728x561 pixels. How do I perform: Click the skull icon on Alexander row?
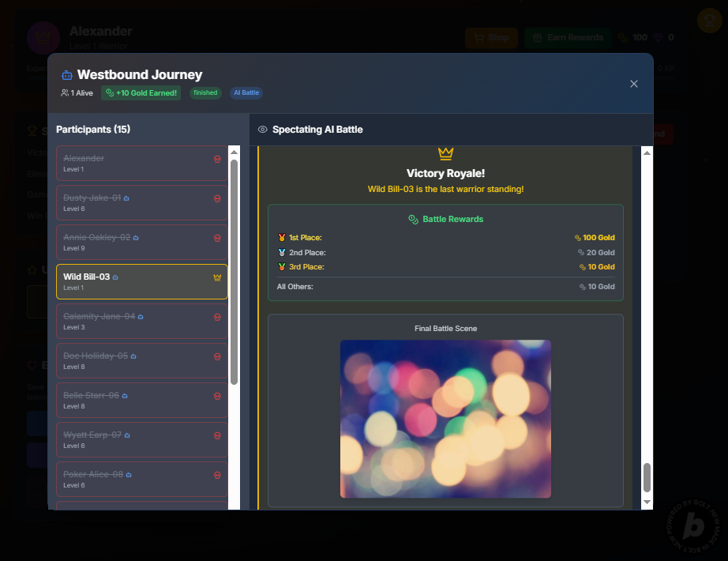217,159
